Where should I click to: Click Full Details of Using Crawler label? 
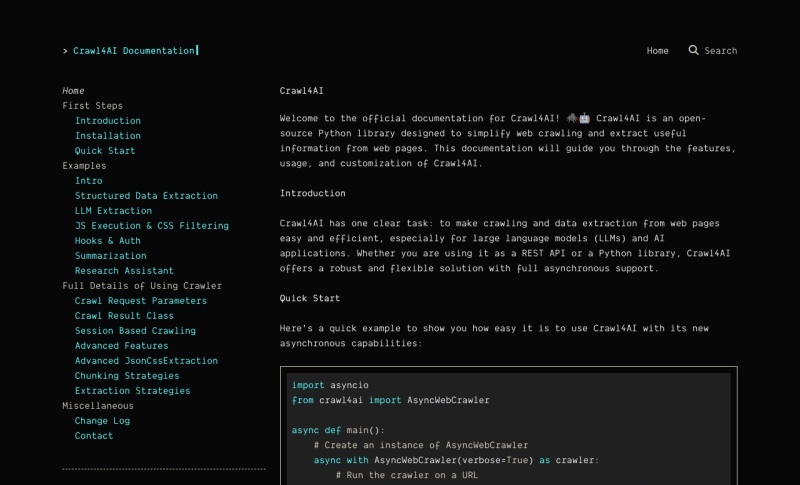click(142, 286)
